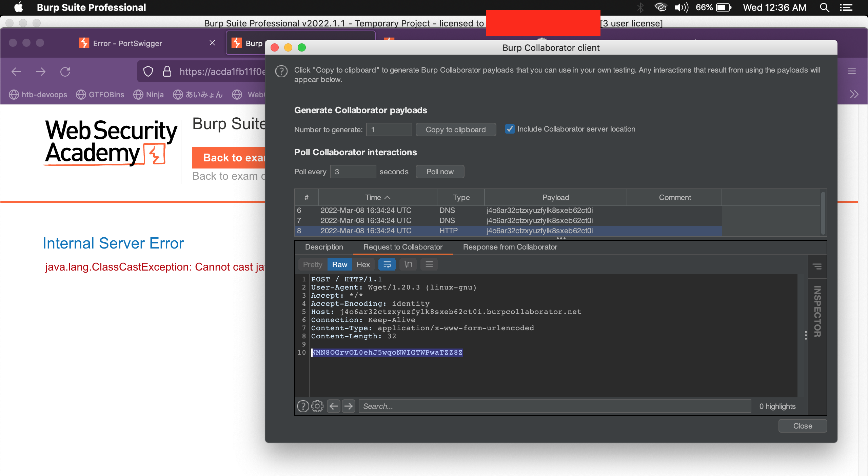Switch to Description tab

coord(324,247)
